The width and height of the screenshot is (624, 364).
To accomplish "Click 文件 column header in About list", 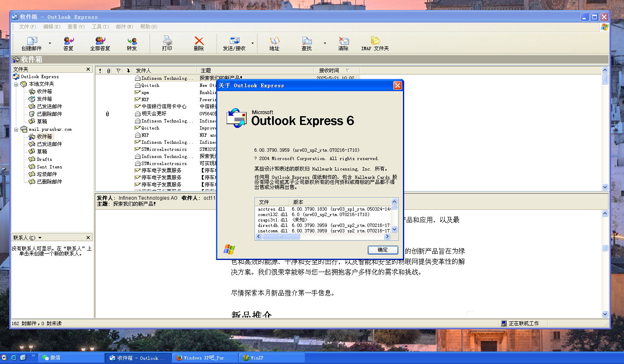I will point(272,202).
